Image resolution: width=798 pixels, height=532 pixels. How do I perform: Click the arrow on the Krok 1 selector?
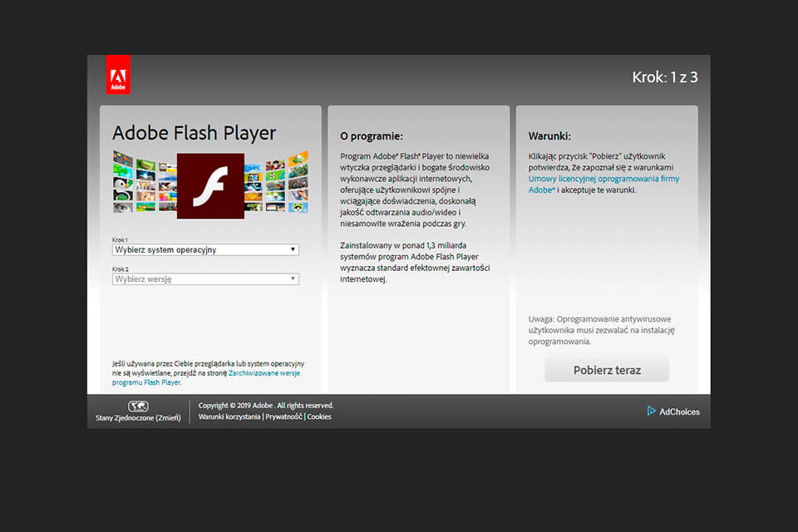coord(293,249)
